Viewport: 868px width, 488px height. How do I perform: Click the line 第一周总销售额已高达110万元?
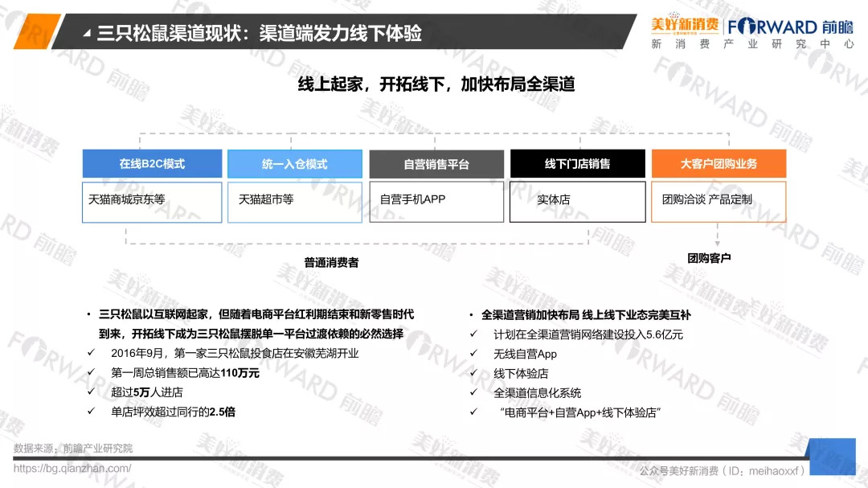click(185, 373)
